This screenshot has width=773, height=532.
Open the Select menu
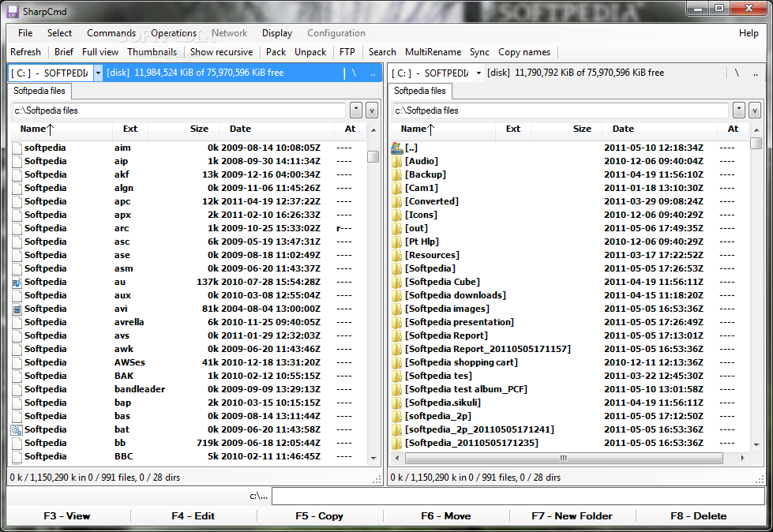tap(60, 33)
